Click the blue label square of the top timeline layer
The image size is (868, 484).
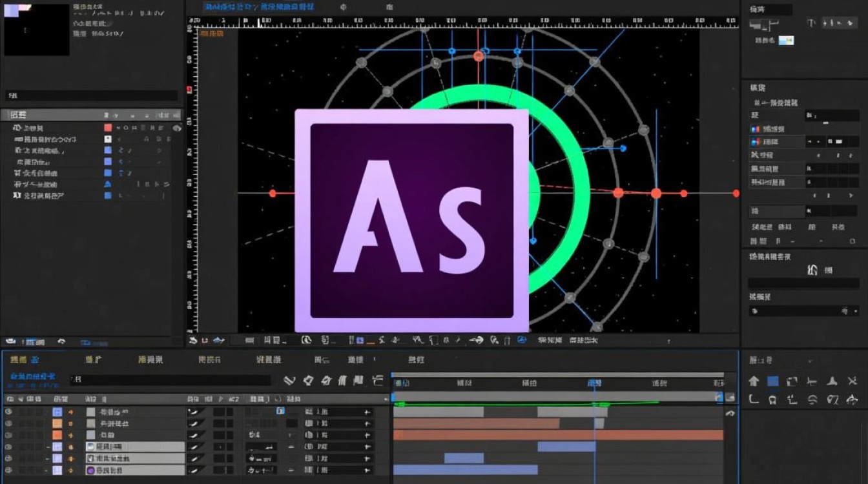[x=57, y=411]
